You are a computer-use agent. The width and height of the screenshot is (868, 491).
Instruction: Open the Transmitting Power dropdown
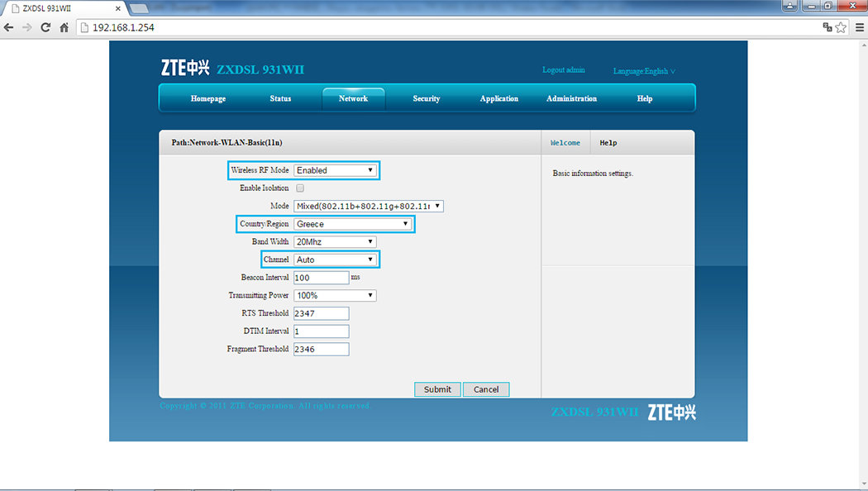[x=335, y=295]
